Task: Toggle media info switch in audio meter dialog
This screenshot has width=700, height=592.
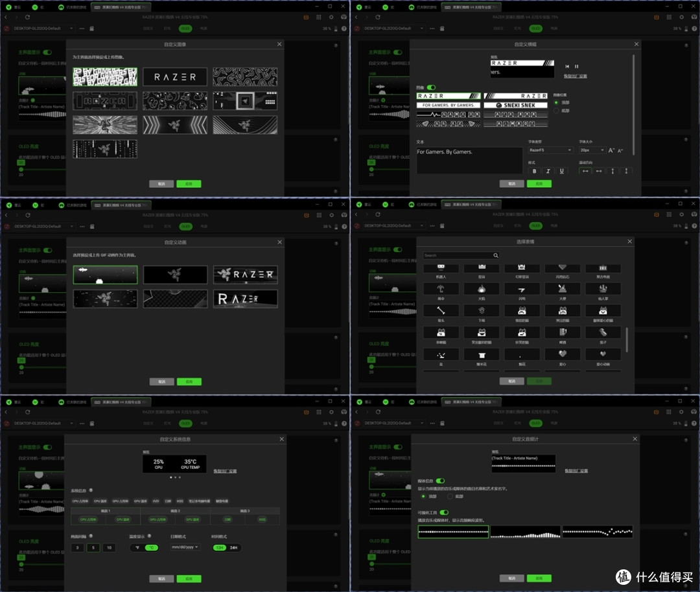Action: (441, 481)
